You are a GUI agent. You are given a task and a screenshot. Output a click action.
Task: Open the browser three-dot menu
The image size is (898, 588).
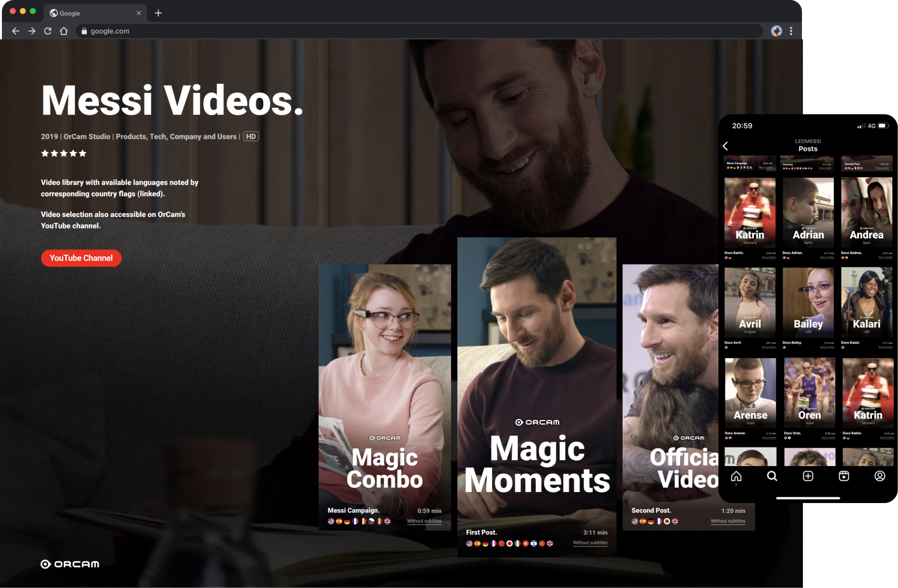pos(791,31)
